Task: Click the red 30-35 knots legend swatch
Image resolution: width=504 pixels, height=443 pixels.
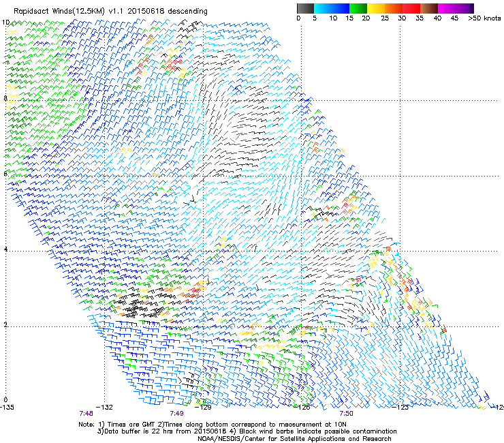Action: coord(411,8)
